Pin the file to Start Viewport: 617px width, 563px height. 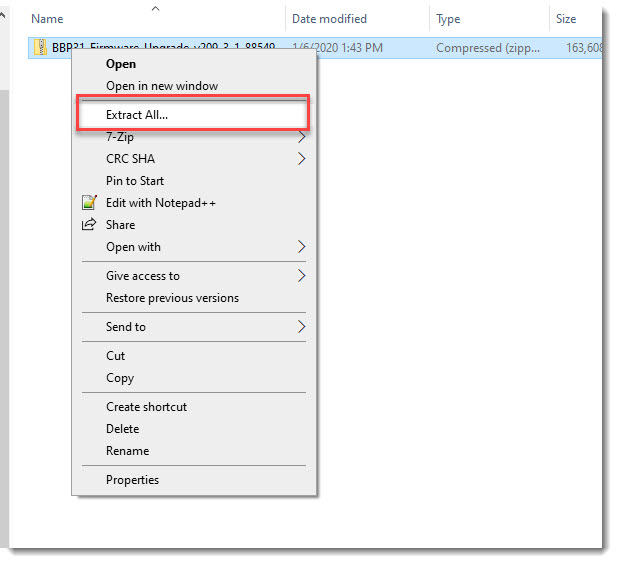point(135,181)
